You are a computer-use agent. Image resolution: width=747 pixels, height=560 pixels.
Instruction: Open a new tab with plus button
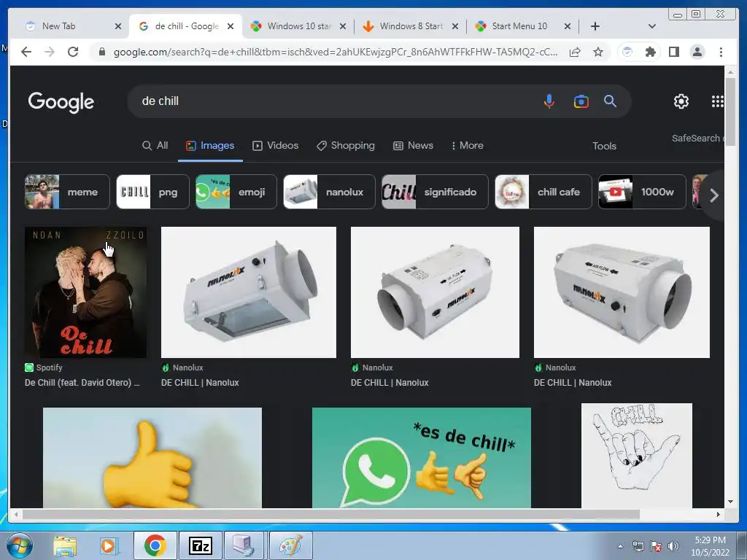click(595, 26)
